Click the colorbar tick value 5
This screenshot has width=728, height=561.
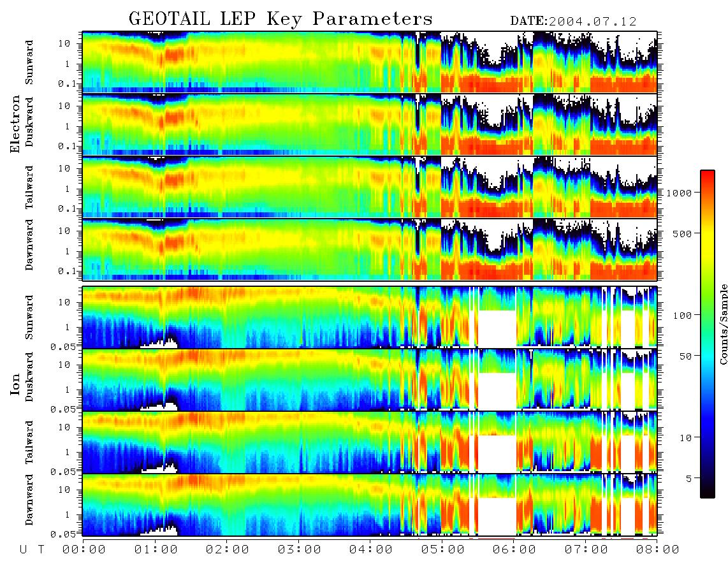pyautogui.click(x=689, y=478)
